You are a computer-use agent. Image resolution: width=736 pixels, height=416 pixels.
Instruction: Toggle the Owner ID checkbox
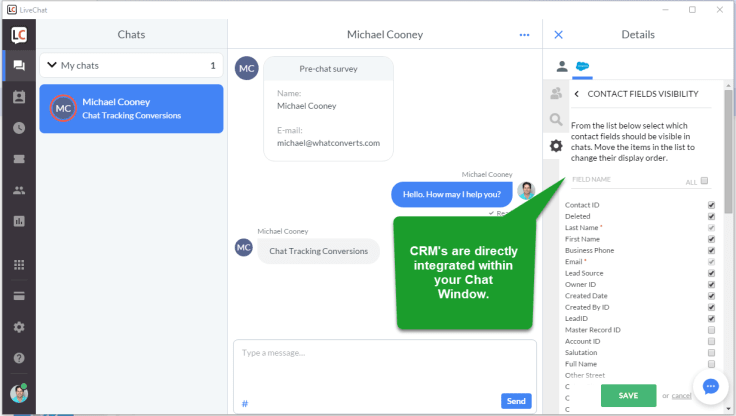(711, 285)
